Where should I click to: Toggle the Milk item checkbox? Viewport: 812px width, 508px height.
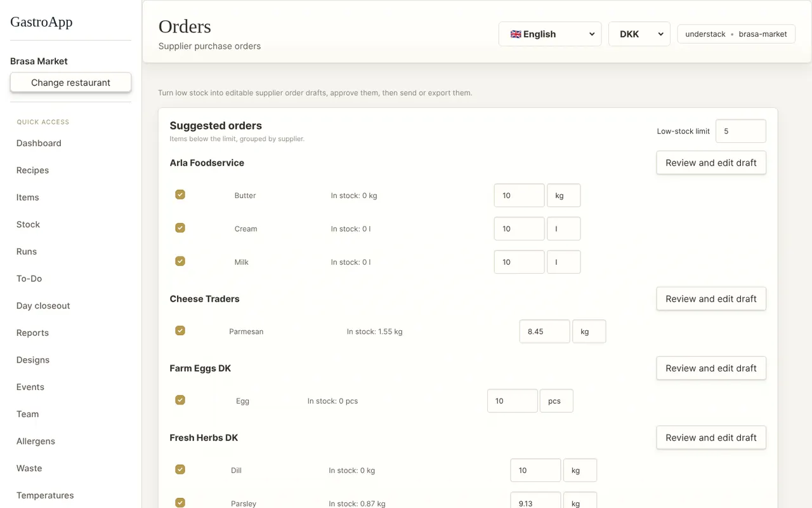[180, 261]
